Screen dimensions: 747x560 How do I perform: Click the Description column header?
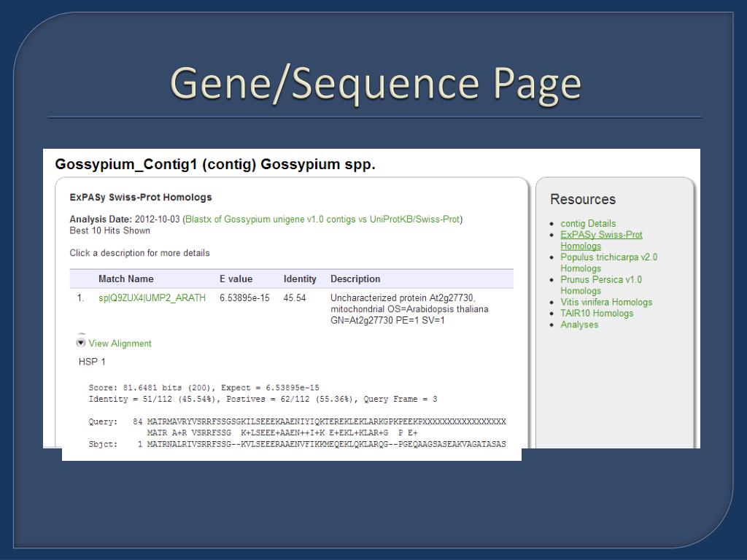point(355,279)
